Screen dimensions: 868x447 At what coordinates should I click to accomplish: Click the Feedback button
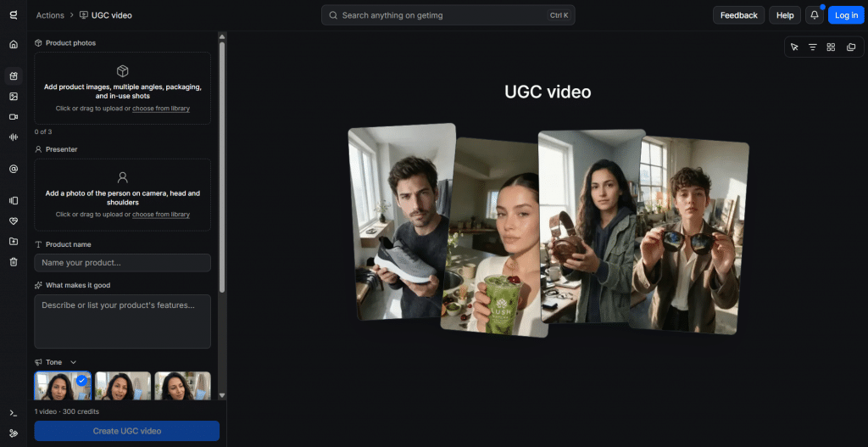738,15
